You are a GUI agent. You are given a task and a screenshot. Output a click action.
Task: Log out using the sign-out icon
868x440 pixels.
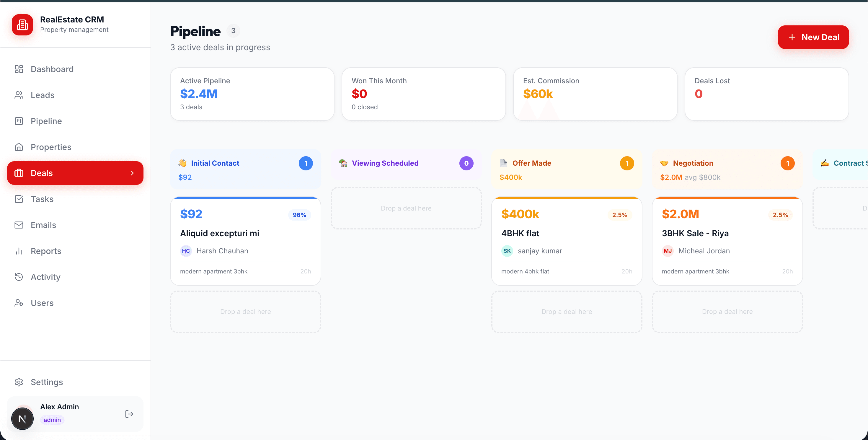pos(129,414)
